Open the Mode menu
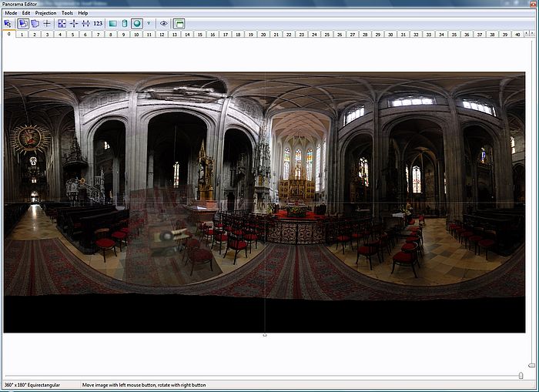This screenshot has width=539, height=392. pyautogui.click(x=11, y=13)
